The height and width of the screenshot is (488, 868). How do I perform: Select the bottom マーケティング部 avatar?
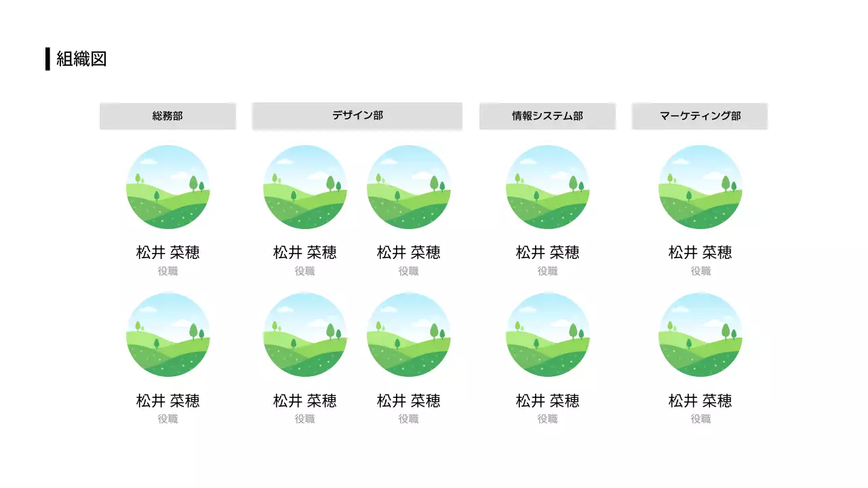[x=700, y=335]
